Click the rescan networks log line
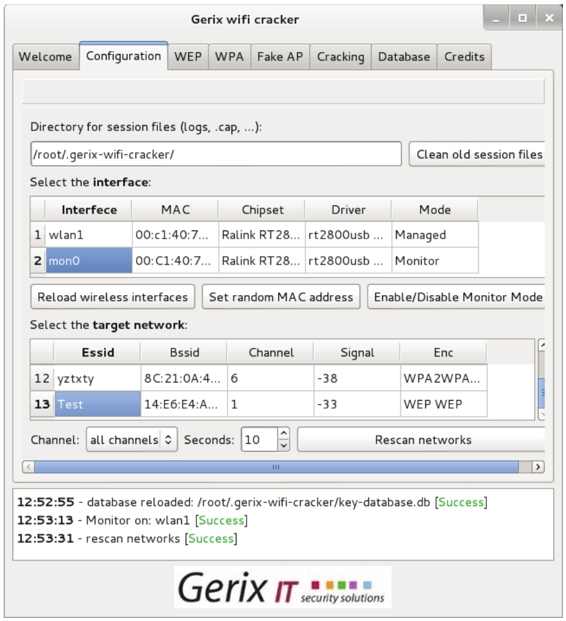 (127, 539)
